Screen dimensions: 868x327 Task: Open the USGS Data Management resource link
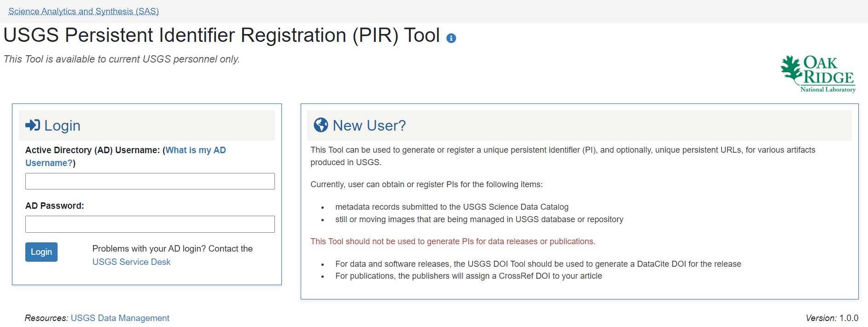click(x=120, y=318)
